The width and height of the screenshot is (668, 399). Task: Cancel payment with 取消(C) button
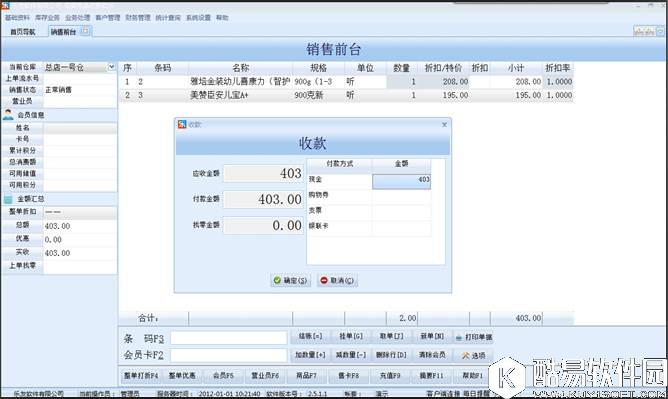pyautogui.click(x=337, y=280)
